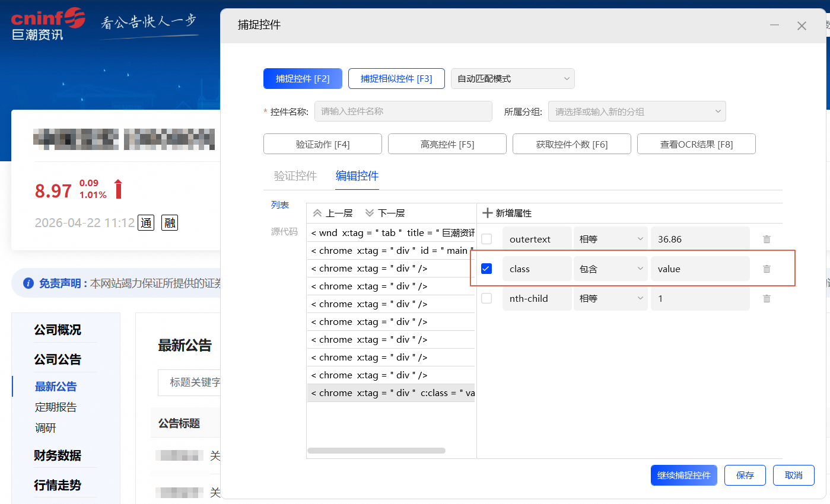Click the nth-child value field 1
The width and height of the screenshot is (830, 504).
[700, 299]
